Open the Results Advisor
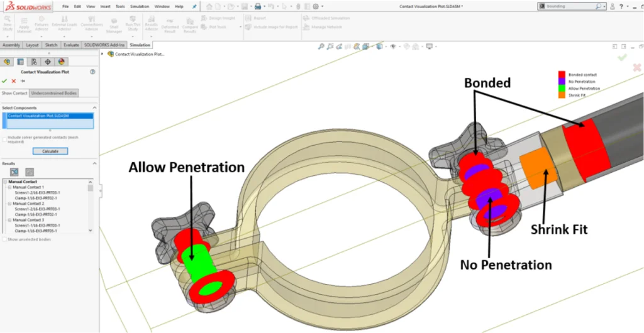This screenshot has height=333, width=644. [x=152, y=24]
